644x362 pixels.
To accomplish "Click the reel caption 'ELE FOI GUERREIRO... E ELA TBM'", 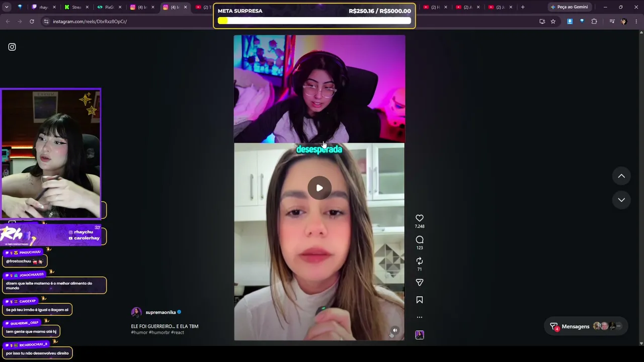I will 165,326.
